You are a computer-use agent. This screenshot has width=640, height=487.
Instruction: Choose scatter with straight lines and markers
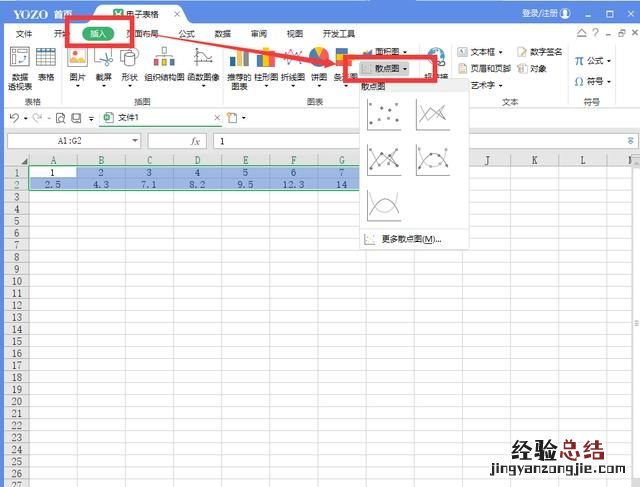384,160
